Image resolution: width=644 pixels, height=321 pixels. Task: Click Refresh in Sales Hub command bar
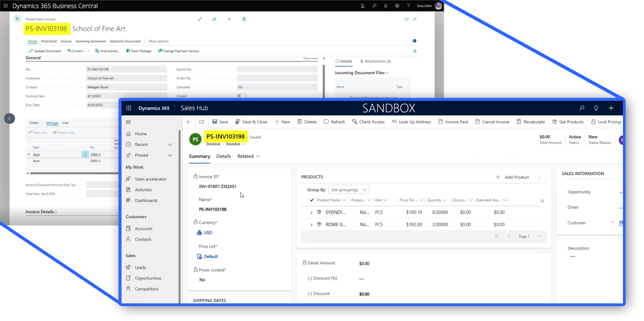tap(334, 122)
